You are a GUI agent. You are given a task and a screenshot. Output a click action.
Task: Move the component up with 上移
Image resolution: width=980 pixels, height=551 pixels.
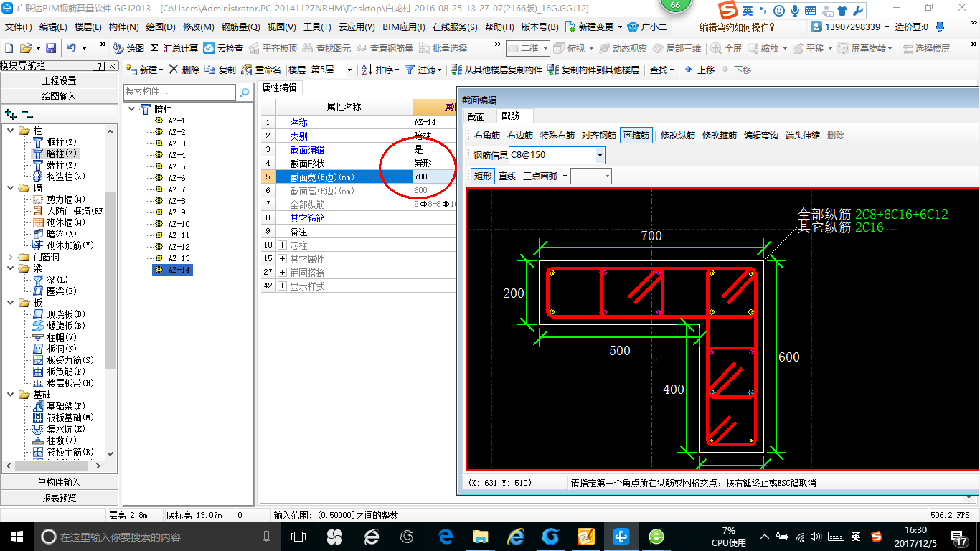click(699, 70)
